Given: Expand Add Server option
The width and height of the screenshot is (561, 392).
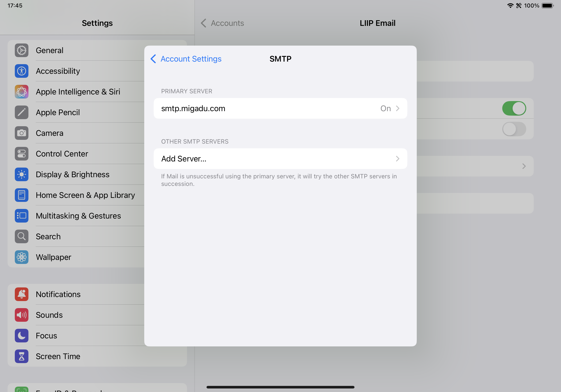Looking at the screenshot, I should tap(280, 159).
